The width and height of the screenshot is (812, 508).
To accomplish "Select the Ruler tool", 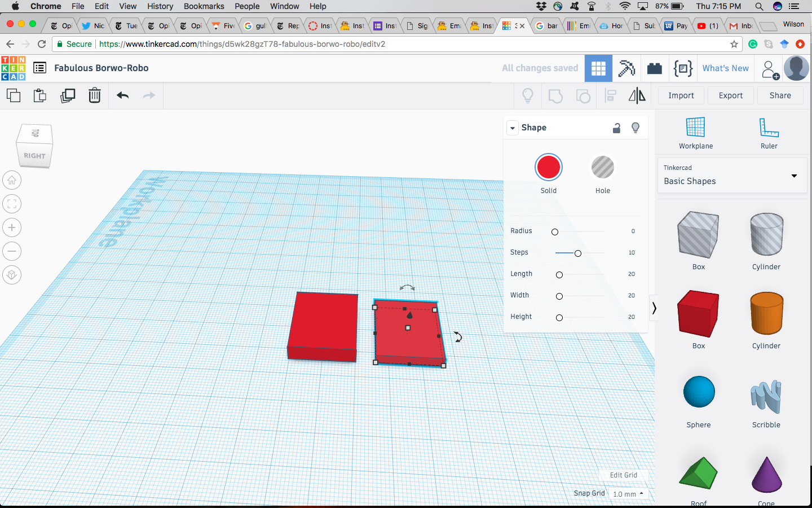I will 769,133.
